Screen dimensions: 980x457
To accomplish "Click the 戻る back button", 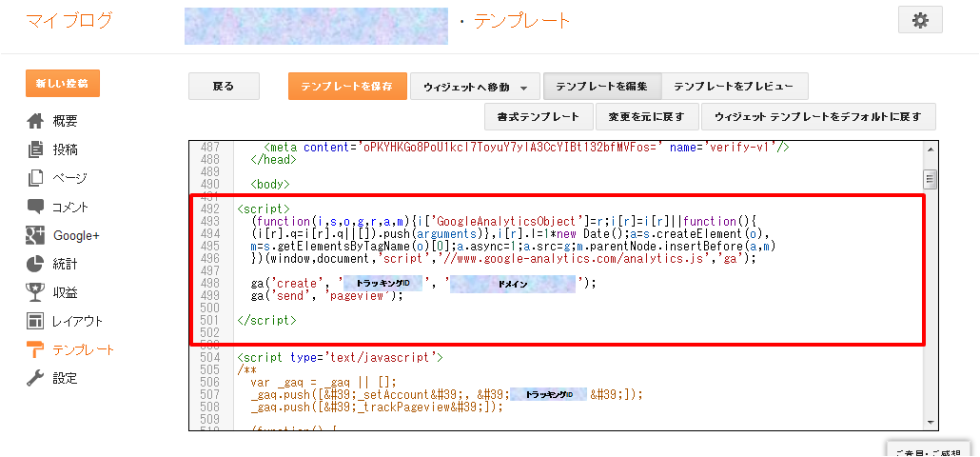I will click(x=224, y=87).
